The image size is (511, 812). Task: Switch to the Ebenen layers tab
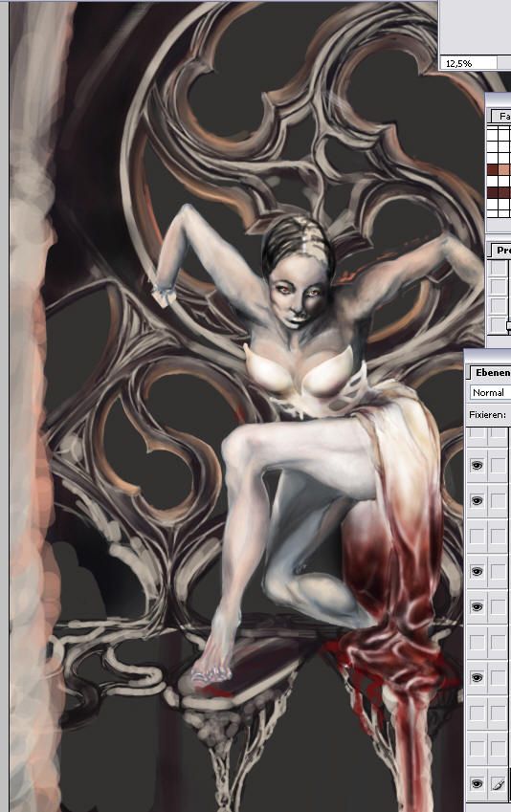point(491,372)
